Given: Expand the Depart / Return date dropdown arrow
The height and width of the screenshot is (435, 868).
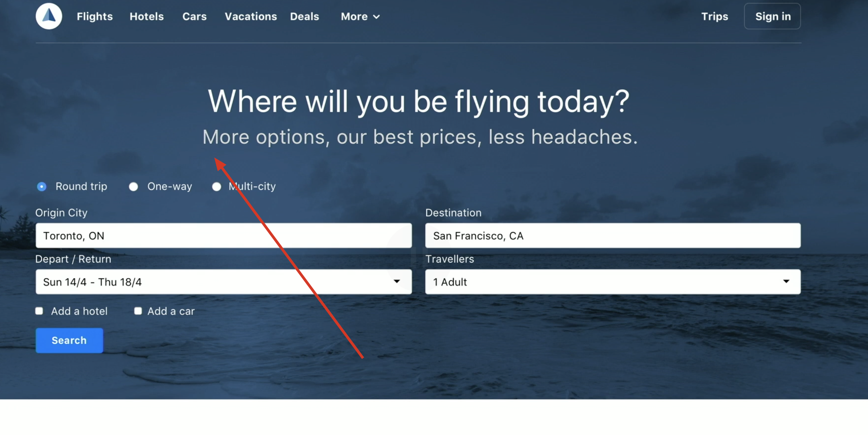Looking at the screenshot, I should click(x=397, y=281).
